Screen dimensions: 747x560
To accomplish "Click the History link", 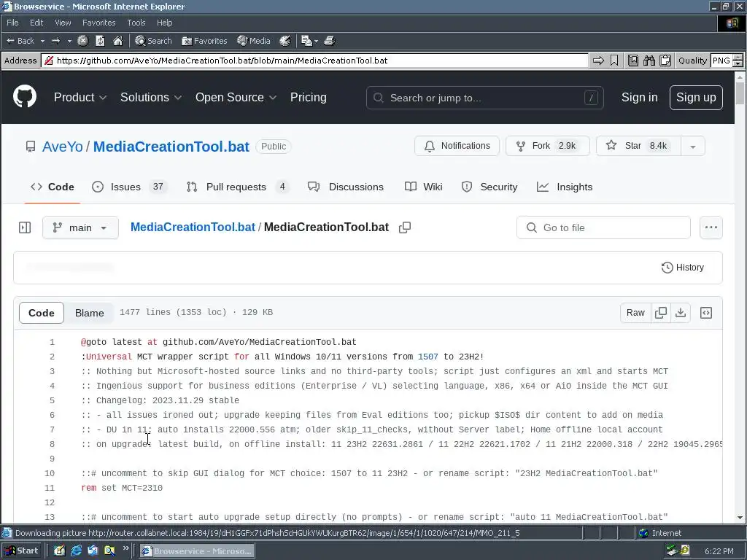I will (x=682, y=268).
